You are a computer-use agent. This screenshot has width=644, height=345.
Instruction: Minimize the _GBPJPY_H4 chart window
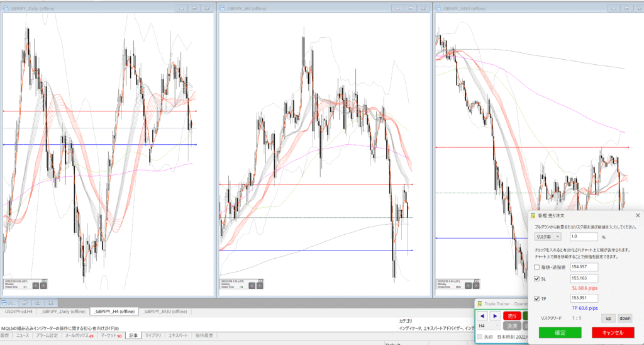click(397, 8)
